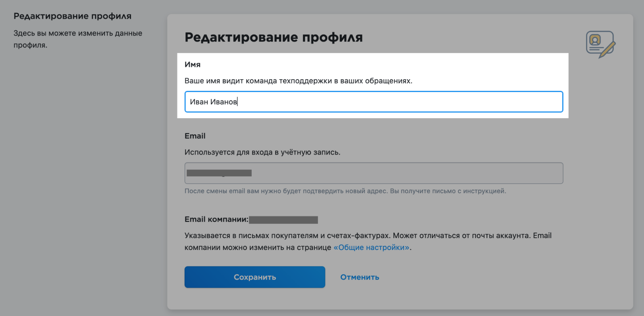Click the sidebar Редактирование профиля title
The height and width of the screenshot is (316, 644).
tap(72, 16)
